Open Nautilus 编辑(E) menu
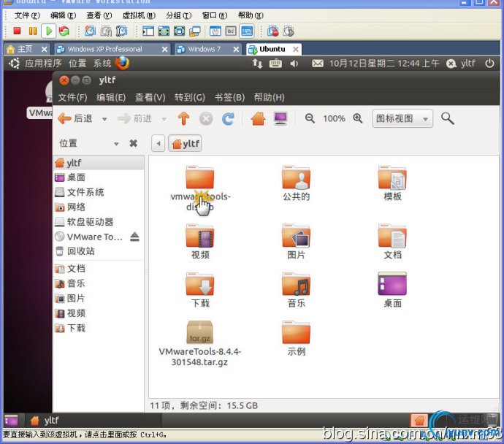The image size is (504, 444). point(111,97)
